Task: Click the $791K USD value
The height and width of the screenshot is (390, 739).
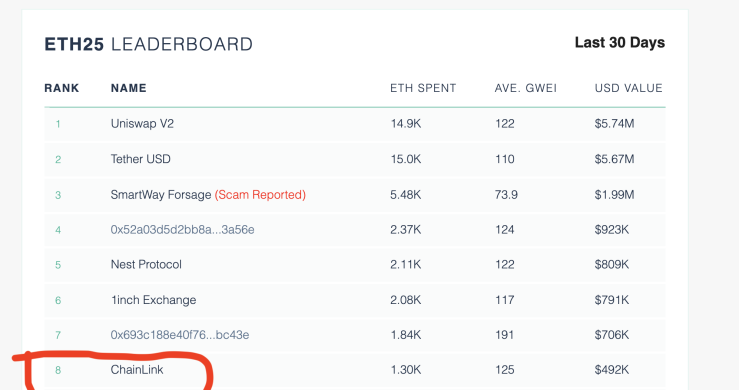Action: 611,300
